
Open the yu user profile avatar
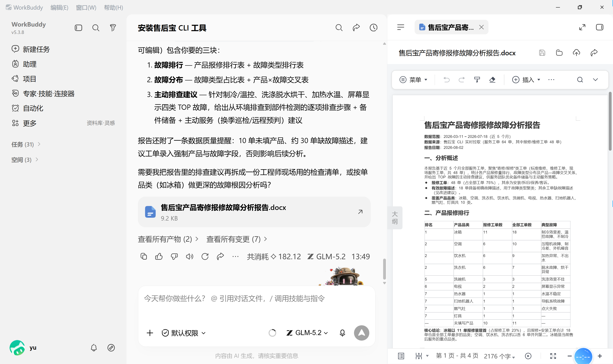tap(17, 348)
